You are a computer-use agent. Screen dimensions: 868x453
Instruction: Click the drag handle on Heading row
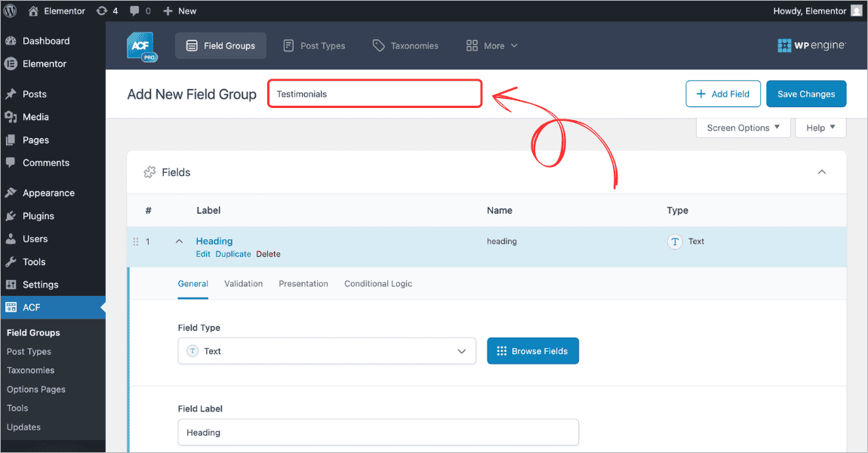tap(136, 242)
